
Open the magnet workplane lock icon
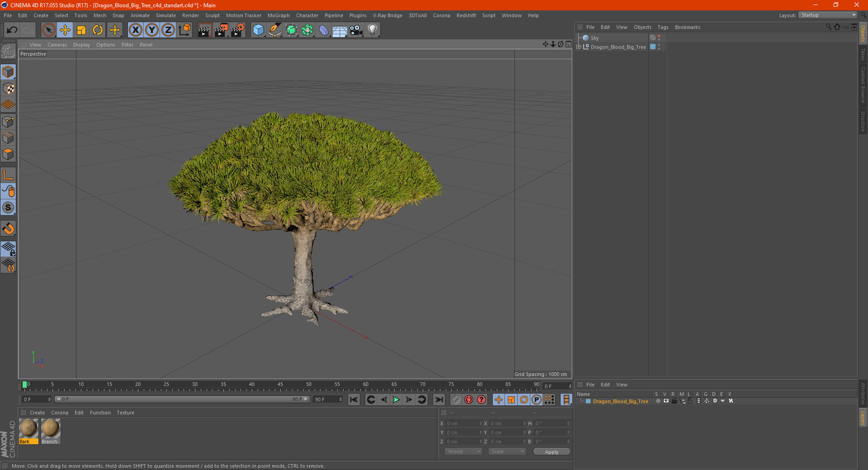point(9,229)
